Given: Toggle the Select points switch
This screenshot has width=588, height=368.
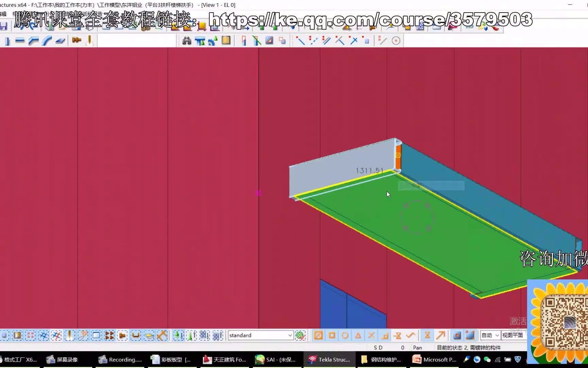Looking at the screenshot, I should click(x=30, y=336).
